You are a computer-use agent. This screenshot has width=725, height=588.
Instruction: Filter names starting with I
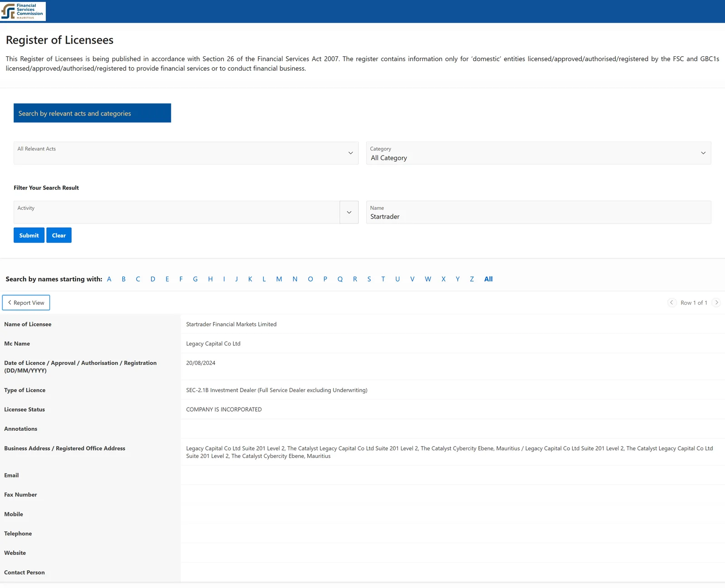[x=224, y=279]
